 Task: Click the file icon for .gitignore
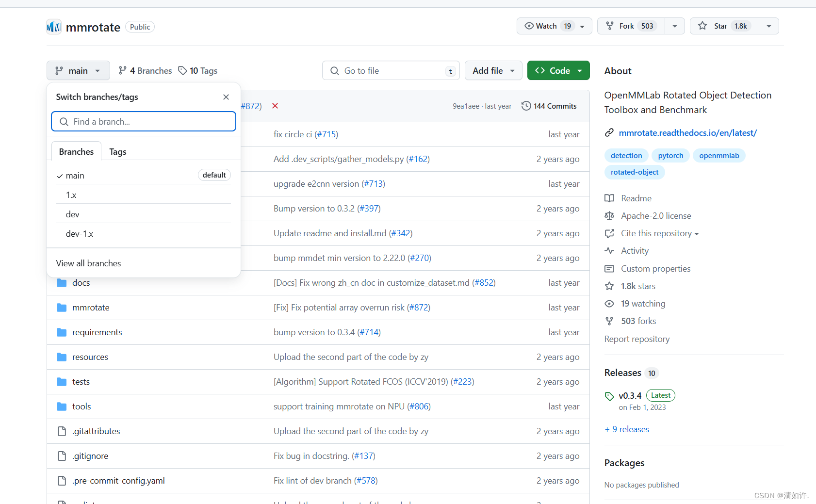[x=62, y=456]
